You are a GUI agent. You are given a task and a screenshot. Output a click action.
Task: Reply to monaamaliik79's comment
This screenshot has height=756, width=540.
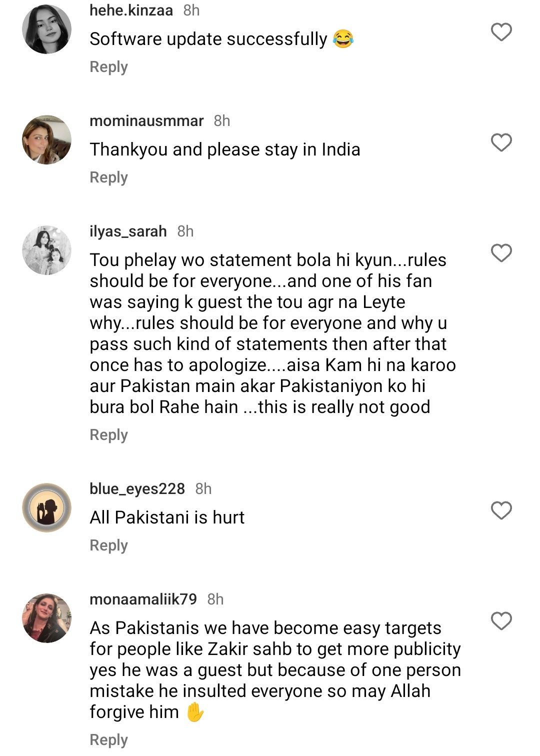(108, 740)
